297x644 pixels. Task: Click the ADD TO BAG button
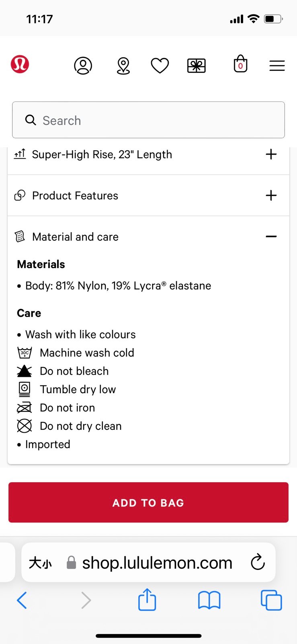point(148,502)
